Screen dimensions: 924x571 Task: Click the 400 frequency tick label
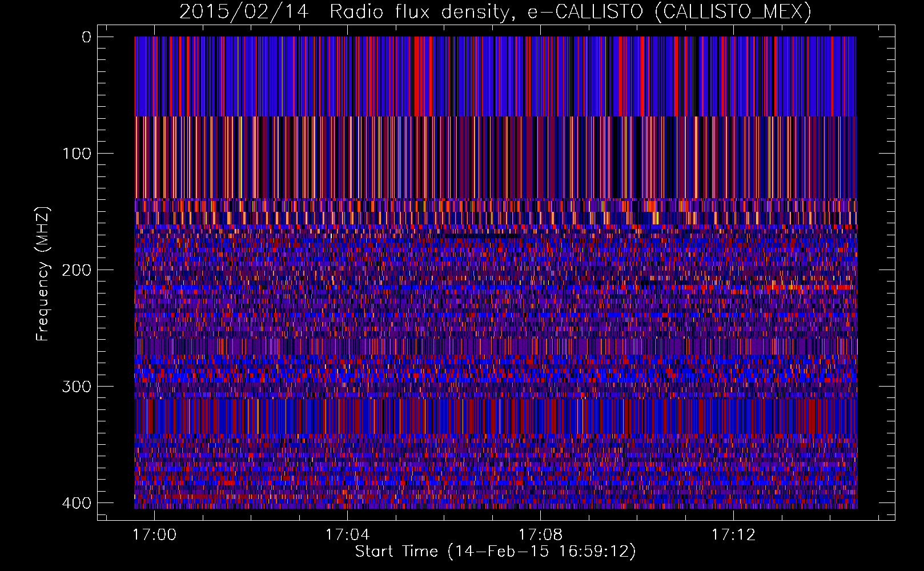tap(77, 503)
